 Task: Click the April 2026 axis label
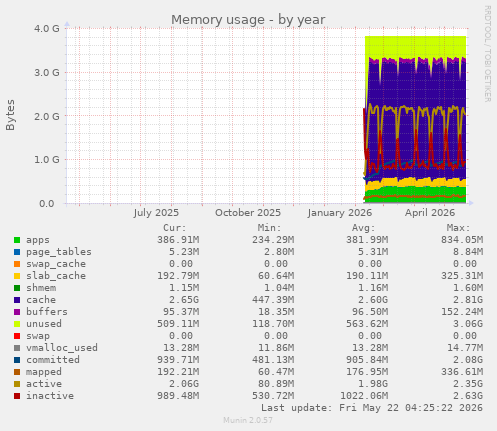(430, 213)
